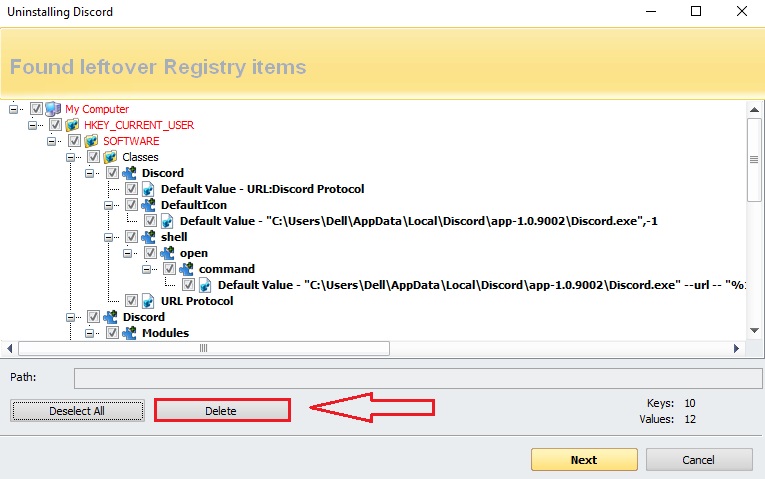This screenshot has width=765, height=479.
Task: Click the vertical scrollbar thumb
Action: 754,160
